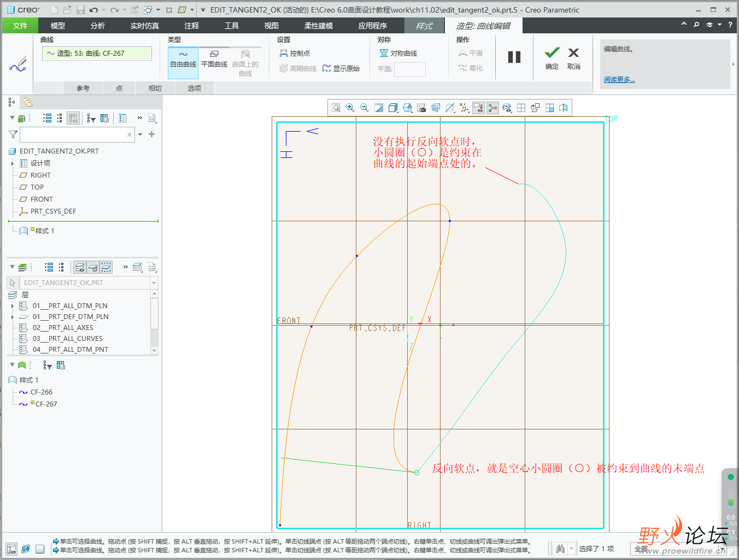
Task: Click the Repaint icon in the graphics toolbar
Action: click(x=379, y=108)
